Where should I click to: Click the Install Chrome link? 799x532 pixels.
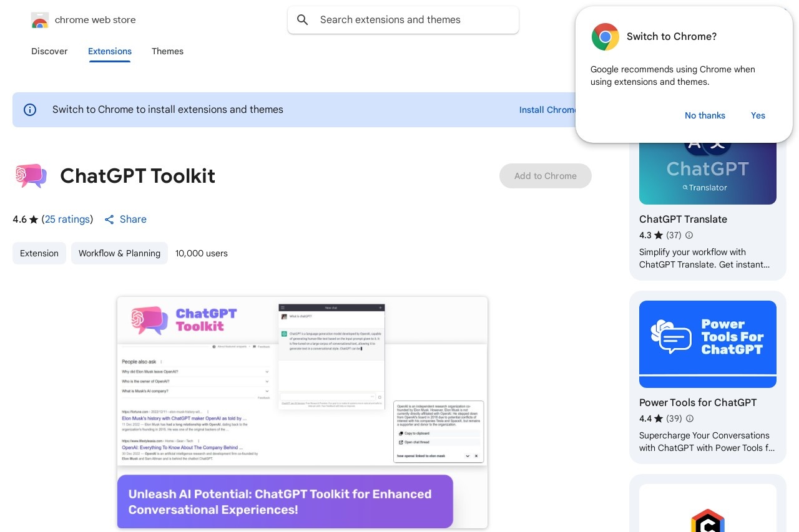547,110
